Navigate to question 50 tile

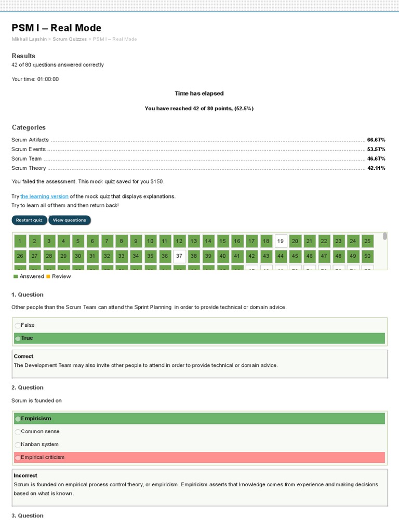click(367, 256)
